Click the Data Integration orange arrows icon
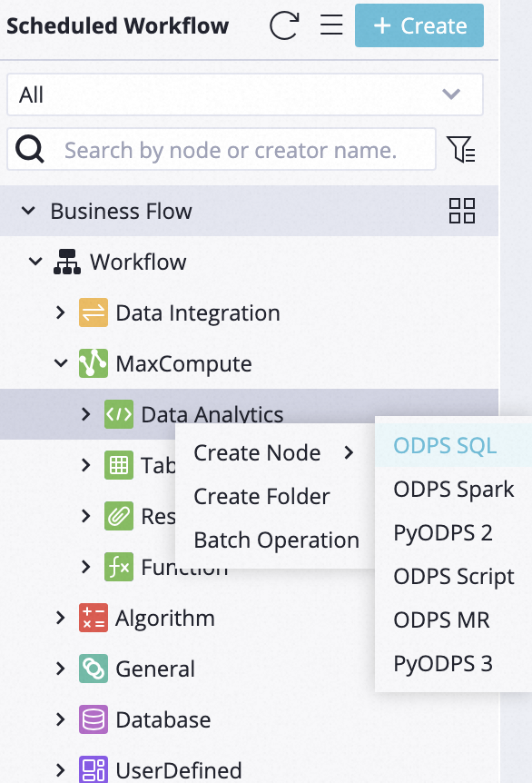 (94, 312)
